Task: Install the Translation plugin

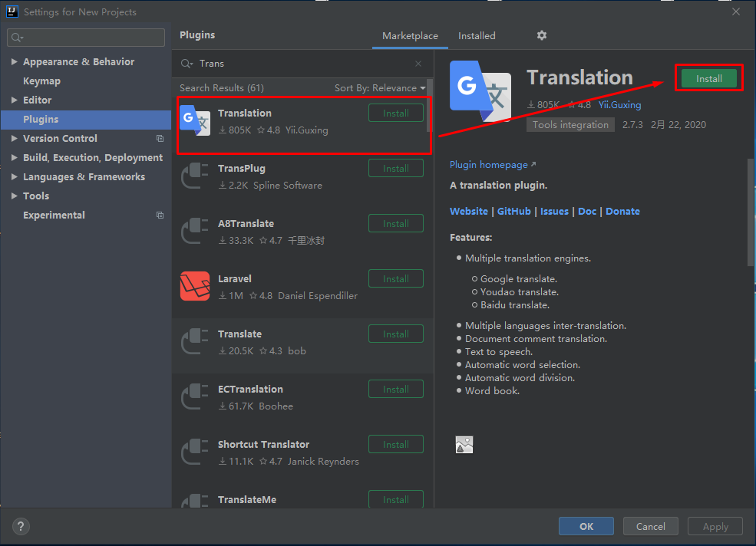Action: tap(708, 77)
